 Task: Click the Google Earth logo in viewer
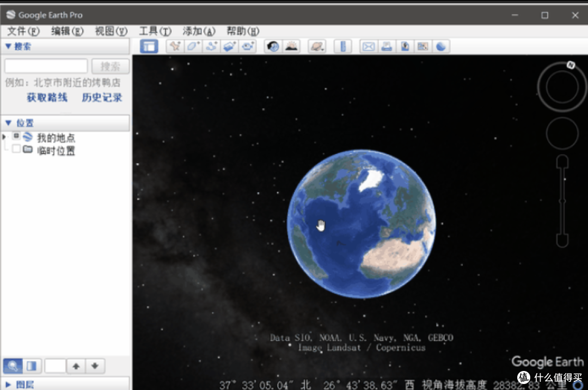coord(548,362)
